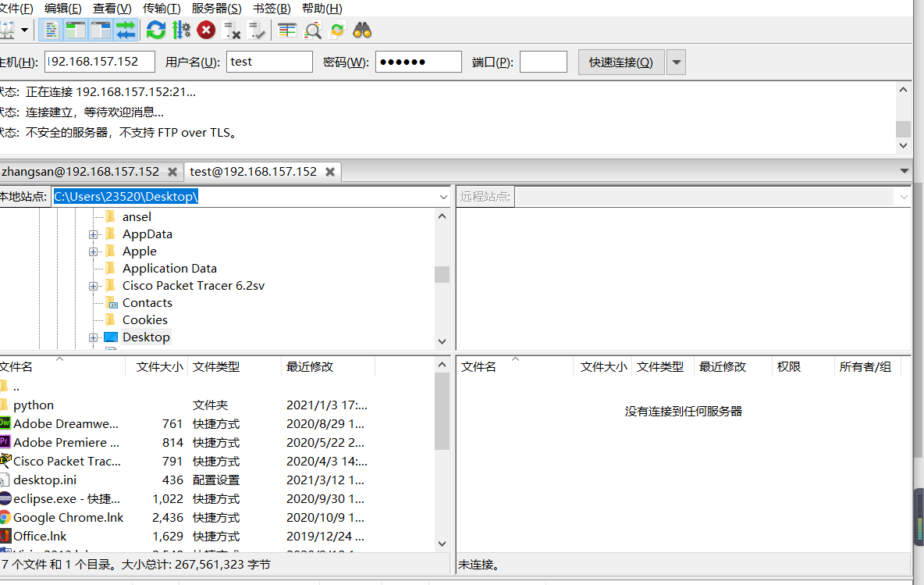Sort remote list by 权限 column

(802, 367)
